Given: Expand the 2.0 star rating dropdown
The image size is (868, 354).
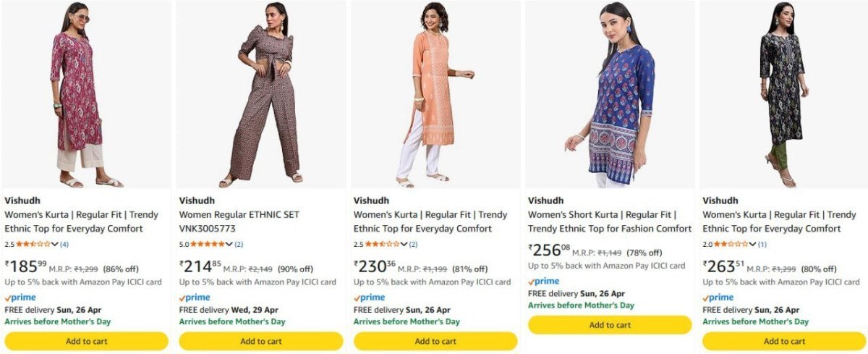Looking at the screenshot, I should pos(753,245).
